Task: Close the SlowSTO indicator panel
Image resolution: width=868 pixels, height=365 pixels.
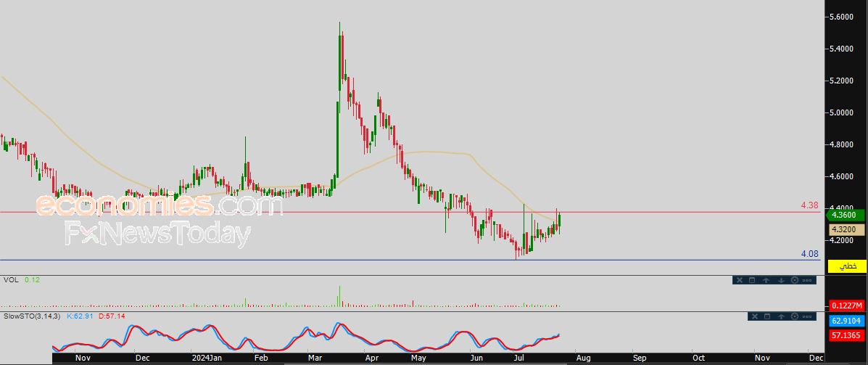Action: [x=755, y=316]
